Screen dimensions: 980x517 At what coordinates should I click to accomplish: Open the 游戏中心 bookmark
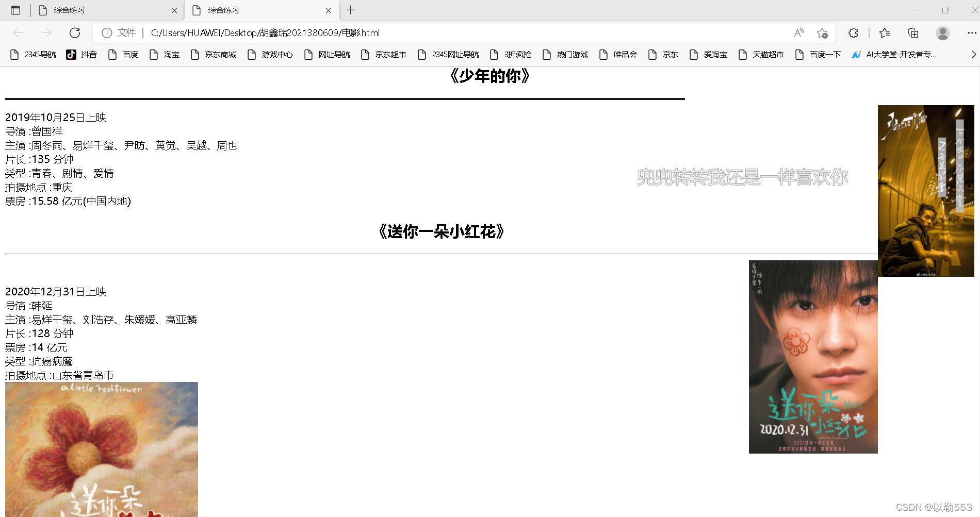coord(270,55)
